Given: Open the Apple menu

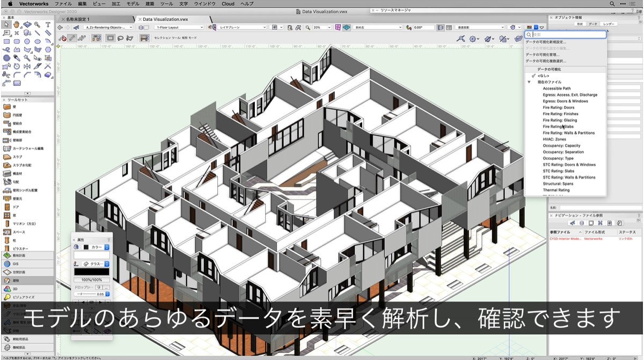Looking at the screenshot, I should 10,4.
